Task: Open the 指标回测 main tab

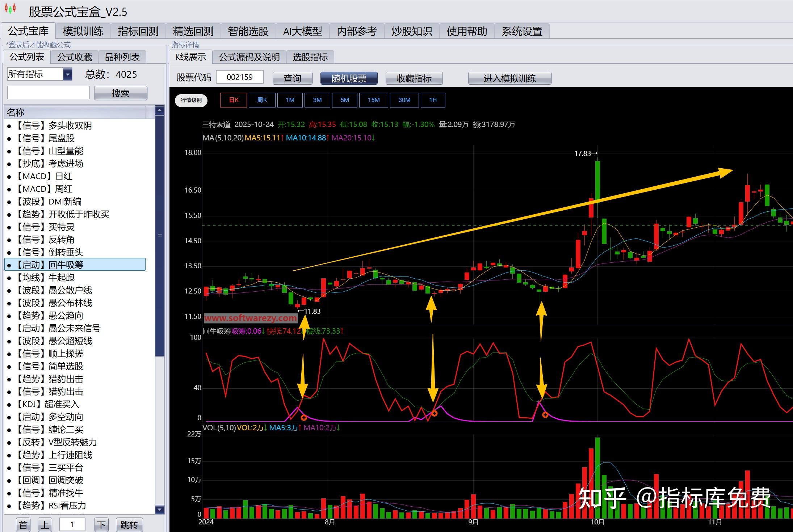Action: pyautogui.click(x=138, y=31)
